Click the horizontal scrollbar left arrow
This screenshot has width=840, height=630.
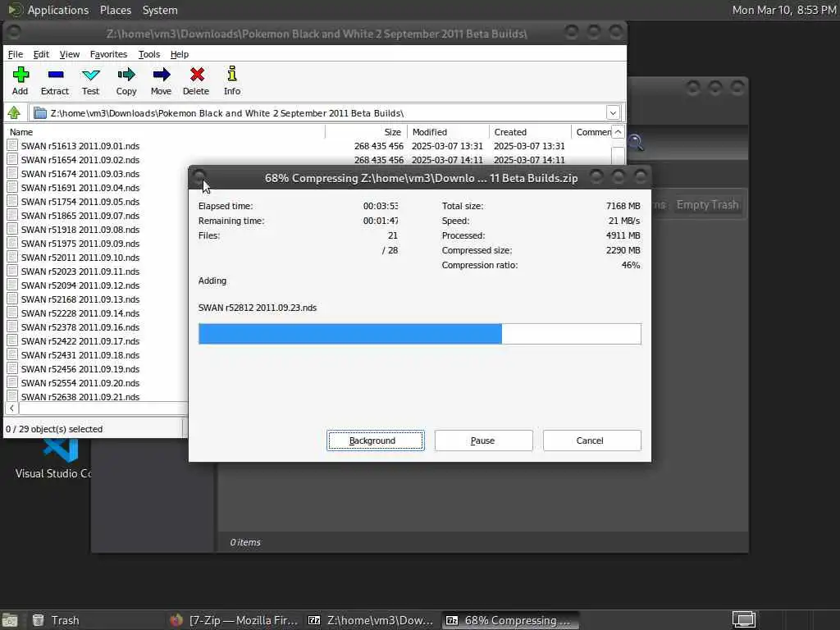[11, 409]
